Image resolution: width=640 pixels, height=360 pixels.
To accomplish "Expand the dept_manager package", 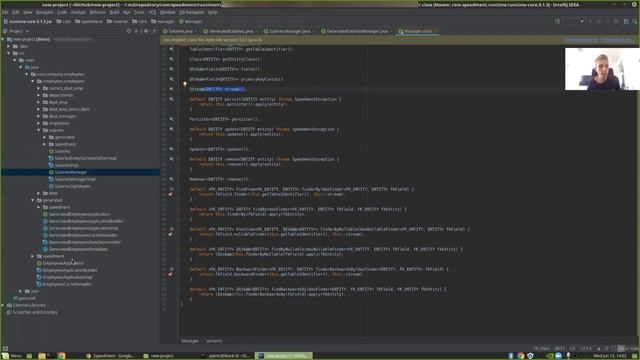I will (39, 116).
